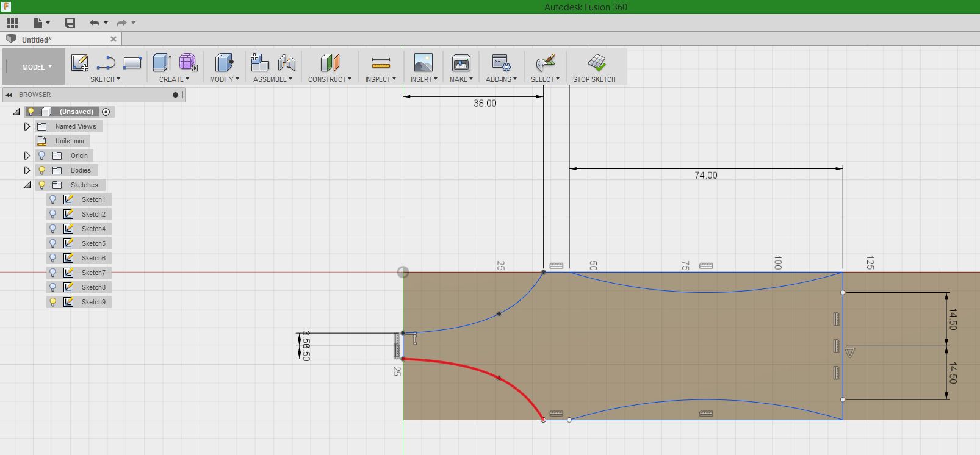The width and height of the screenshot is (980, 455).
Task: Toggle visibility bulb of Sketches folder
Action: tap(42, 185)
